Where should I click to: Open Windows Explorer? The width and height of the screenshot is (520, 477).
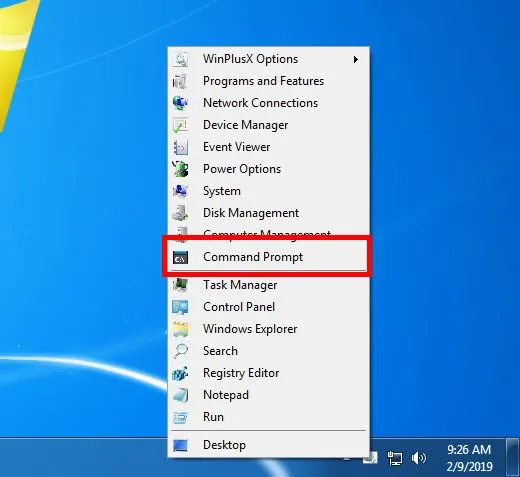tap(268, 329)
